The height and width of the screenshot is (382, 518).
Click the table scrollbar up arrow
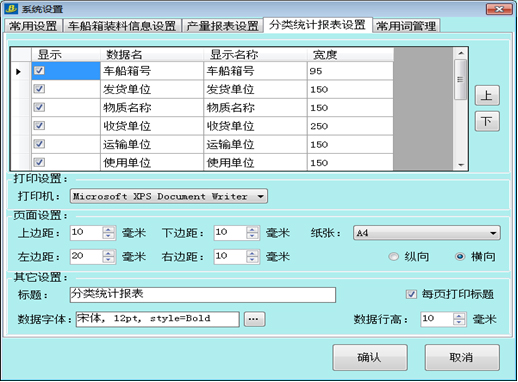(461, 53)
